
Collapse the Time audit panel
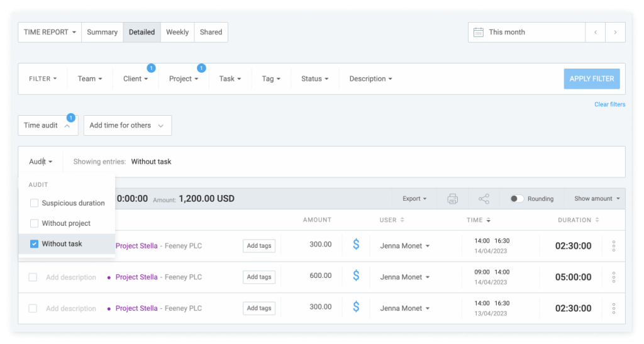(48, 125)
